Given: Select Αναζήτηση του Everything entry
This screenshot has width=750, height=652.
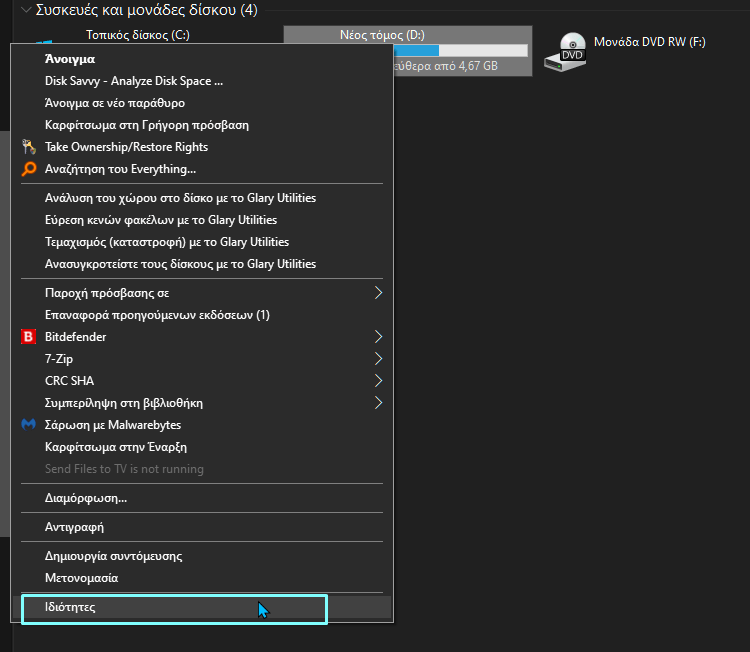Looking at the screenshot, I should tap(202, 169).
